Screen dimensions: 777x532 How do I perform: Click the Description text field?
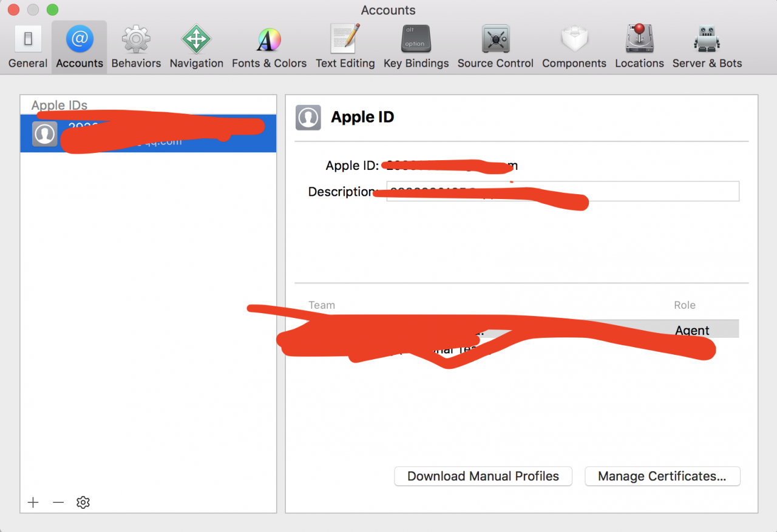[x=563, y=191]
